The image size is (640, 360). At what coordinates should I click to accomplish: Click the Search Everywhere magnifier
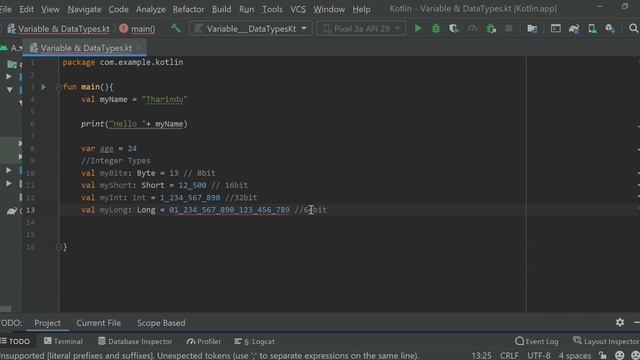pos(633,28)
